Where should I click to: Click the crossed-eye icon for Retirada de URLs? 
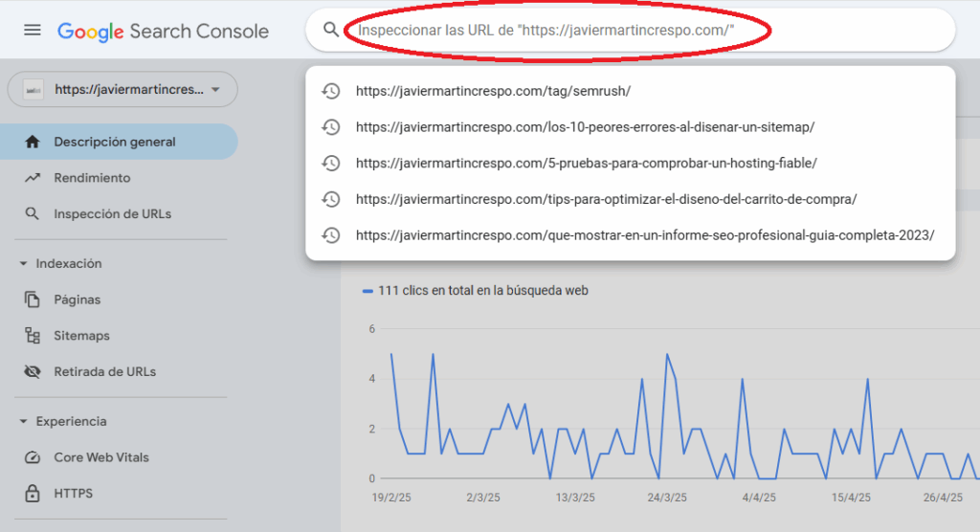pos(33,372)
